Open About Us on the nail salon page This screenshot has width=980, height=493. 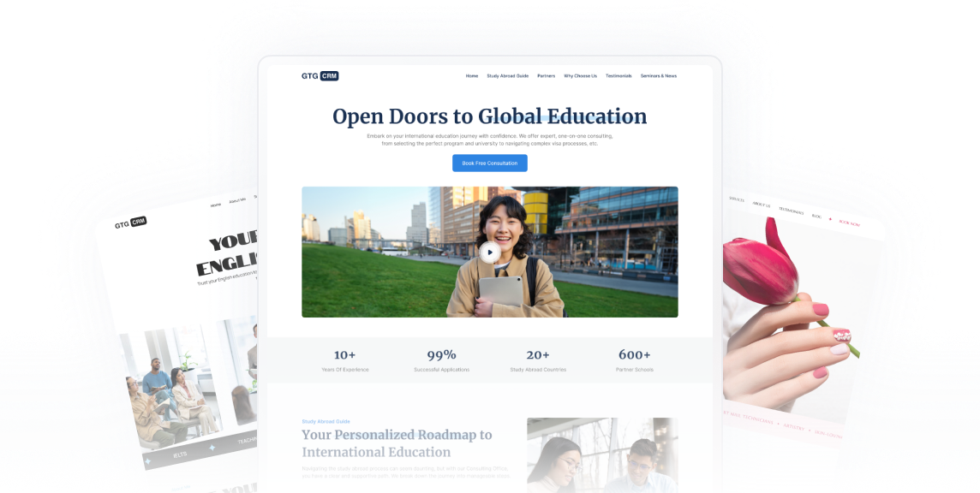(x=761, y=205)
